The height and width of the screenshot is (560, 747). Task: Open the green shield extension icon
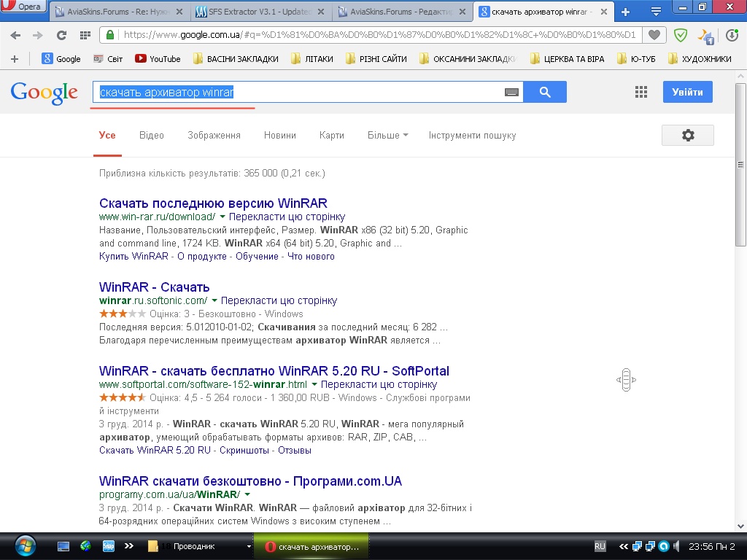click(681, 35)
